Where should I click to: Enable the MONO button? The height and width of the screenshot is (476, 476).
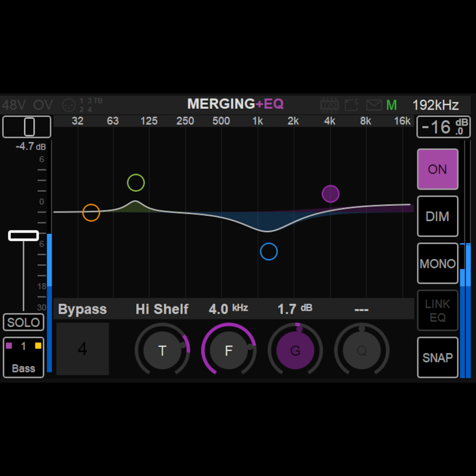coord(437,263)
